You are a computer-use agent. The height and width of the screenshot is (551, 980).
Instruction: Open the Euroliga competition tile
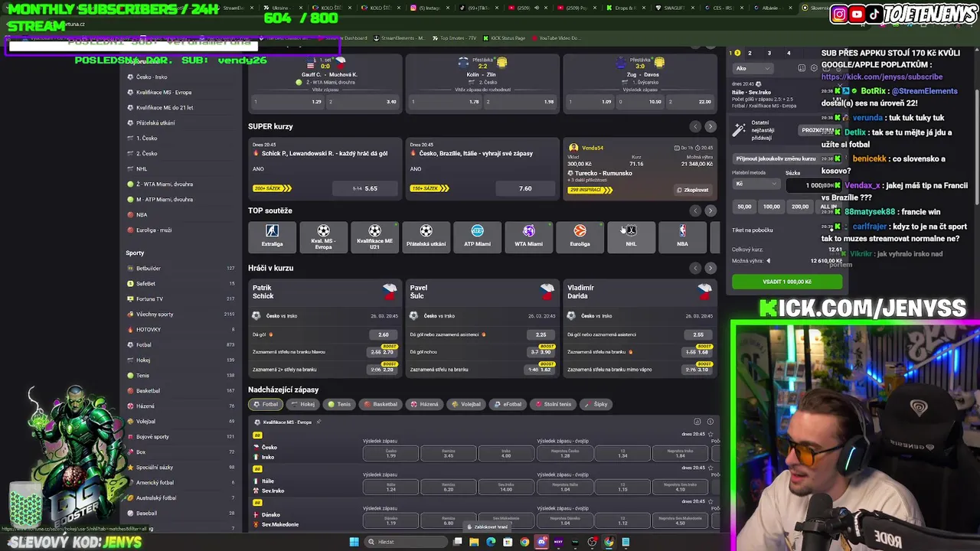[580, 236]
